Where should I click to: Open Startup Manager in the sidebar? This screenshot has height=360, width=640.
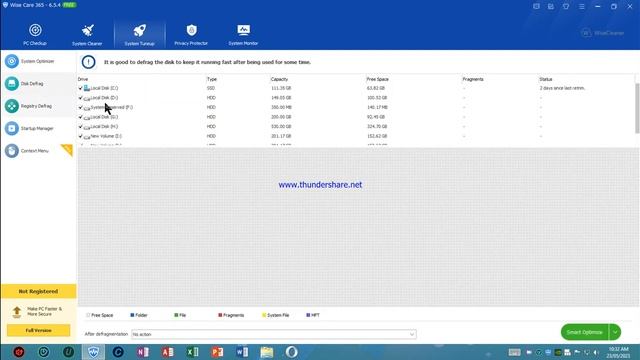(38, 129)
